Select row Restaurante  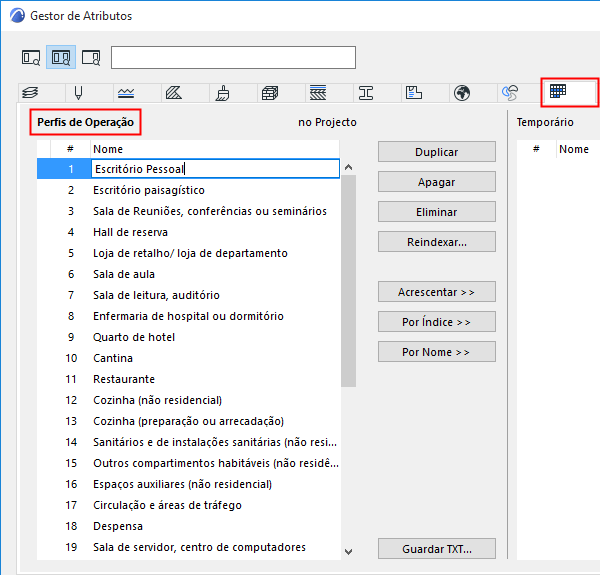pyautogui.click(x=188, y=380)
